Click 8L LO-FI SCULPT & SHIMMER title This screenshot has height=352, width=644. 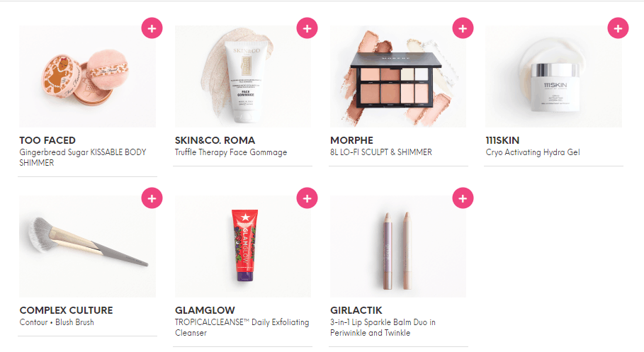pyautogui.click(x=381, y=152)
